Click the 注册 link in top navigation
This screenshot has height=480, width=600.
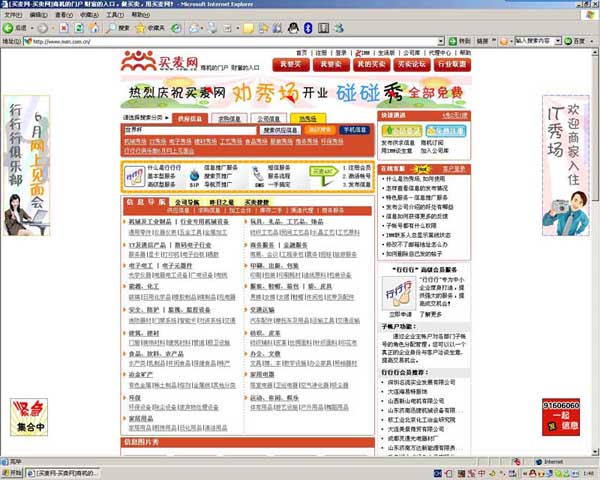point(321,53)
